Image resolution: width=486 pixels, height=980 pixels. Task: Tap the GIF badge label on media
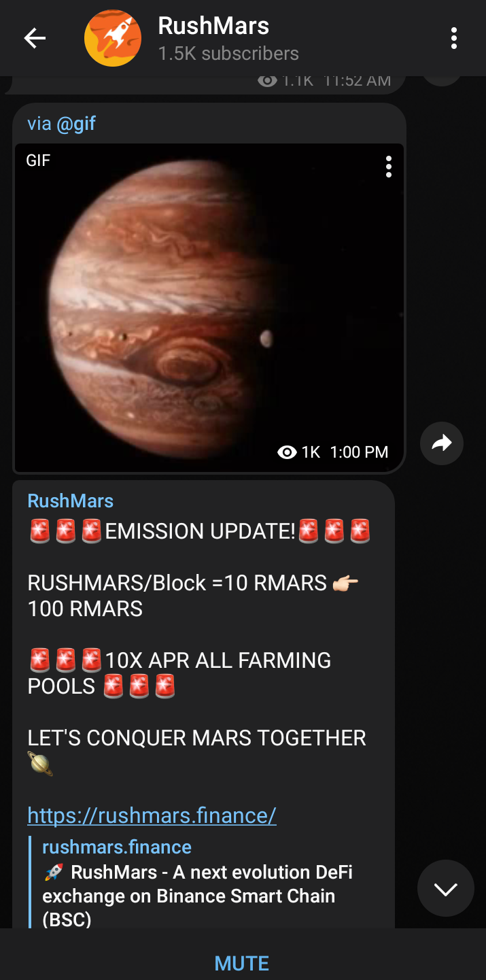(x=38, y=160)
